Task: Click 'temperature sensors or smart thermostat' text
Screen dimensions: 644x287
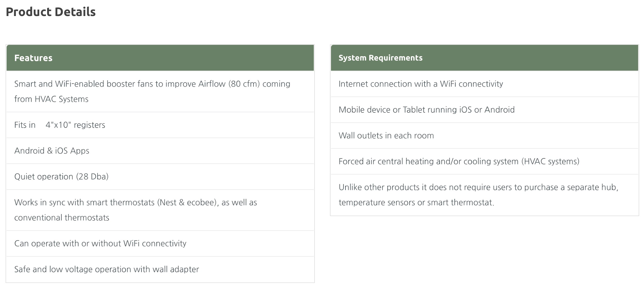Action: click(x=416, y=203)
